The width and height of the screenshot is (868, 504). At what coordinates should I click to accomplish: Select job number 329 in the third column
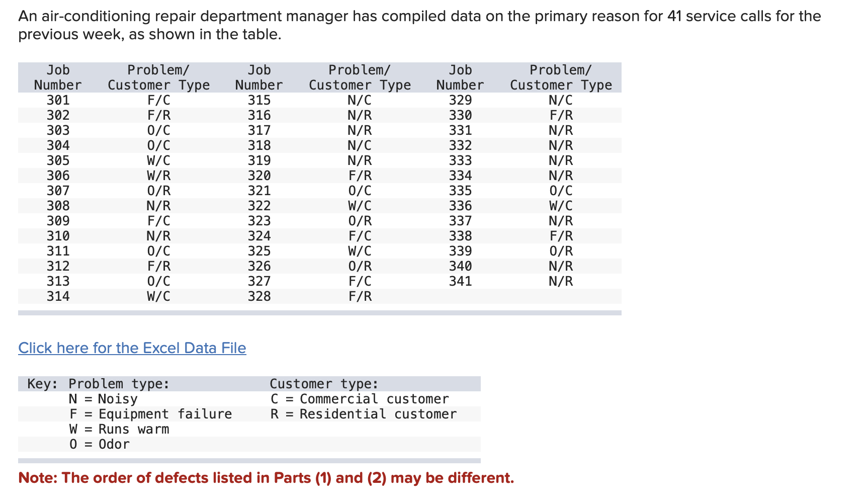460,100
